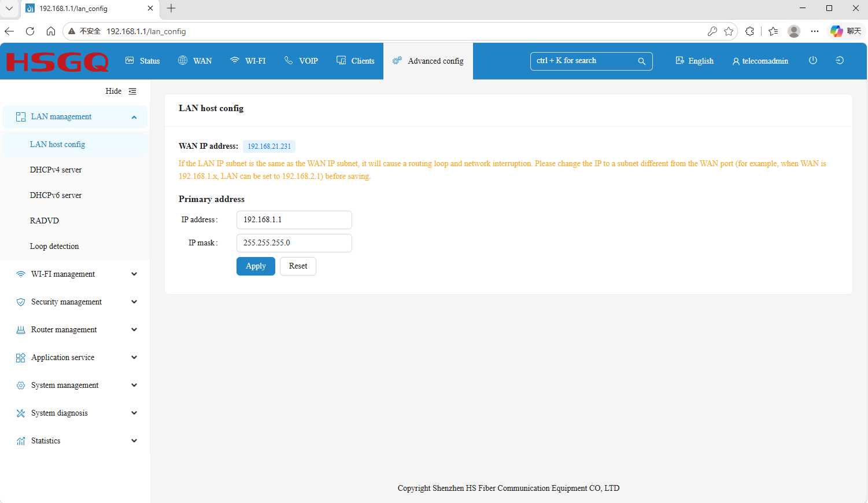The width and height of the screenshot is (868, 503).
Task: Expand WI-FI management section
Action: coord(75,274)
